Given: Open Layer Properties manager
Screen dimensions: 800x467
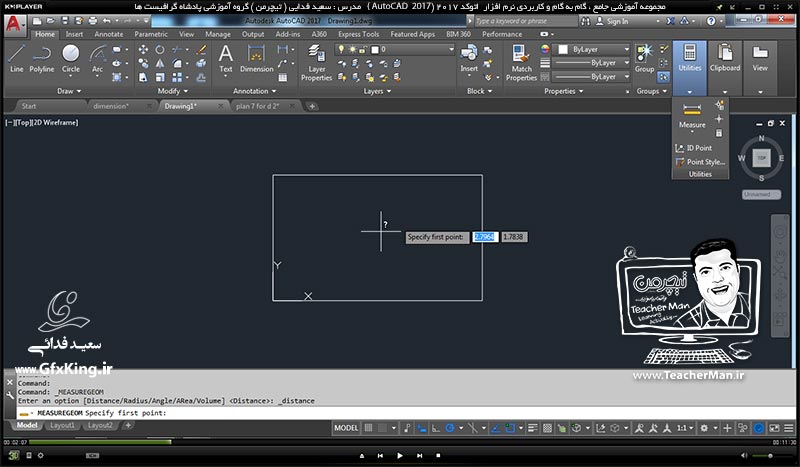Looking at the screenshot, I should pos(316,62).
